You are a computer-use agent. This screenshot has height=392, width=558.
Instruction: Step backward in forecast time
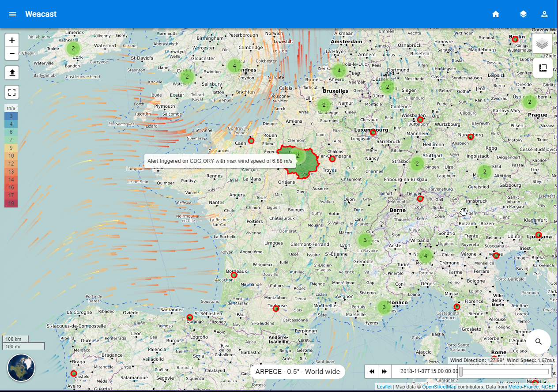point(372,371)
